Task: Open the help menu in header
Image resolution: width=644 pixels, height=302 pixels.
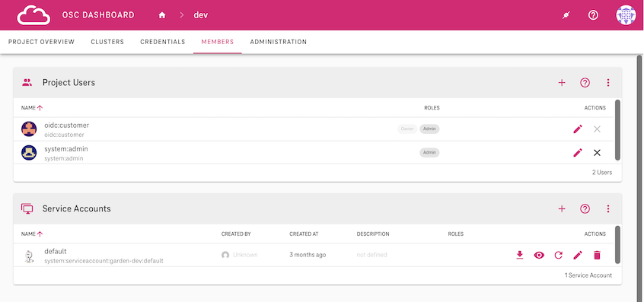Action: 593,15
